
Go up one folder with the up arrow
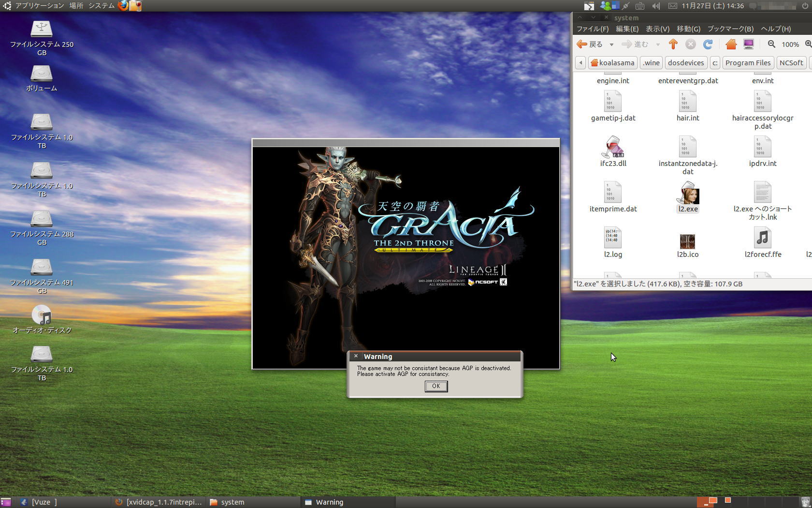click(673, 45)
